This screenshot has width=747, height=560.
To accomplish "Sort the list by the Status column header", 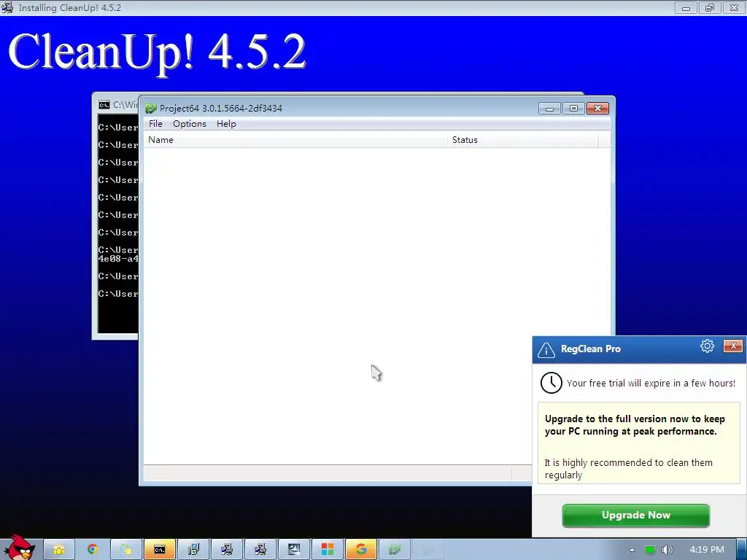I will coord(522,140).
